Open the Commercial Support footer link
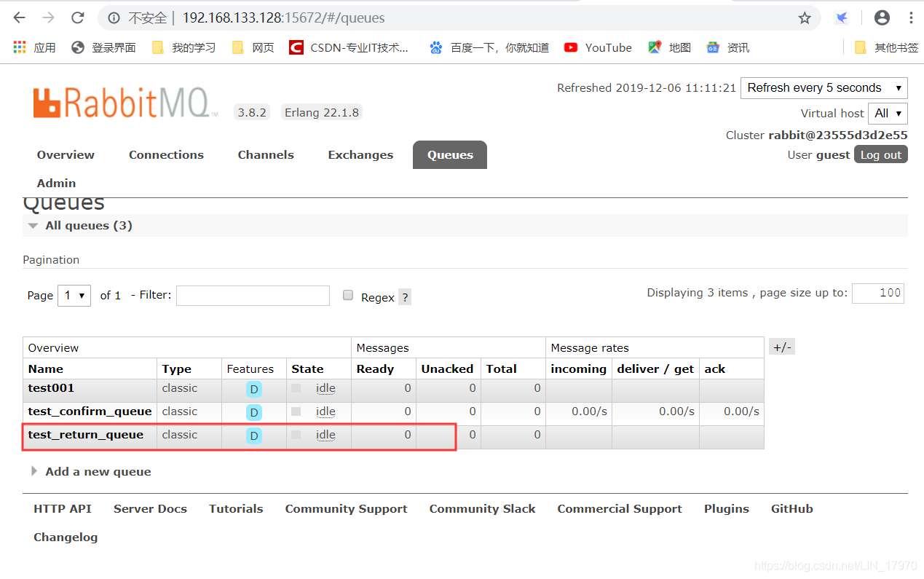 620,508
